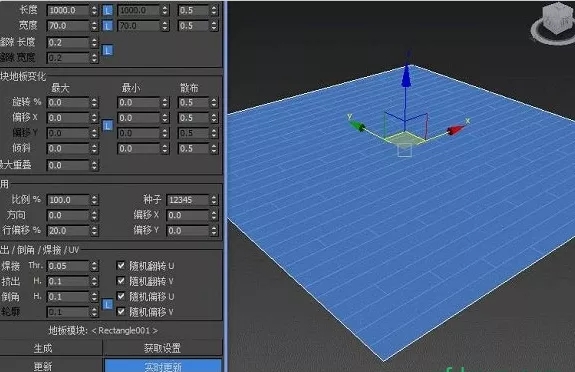Click the 长度 field showing 1000.0
The height and width of the screenshot is (372, 575).
[68, 10]
